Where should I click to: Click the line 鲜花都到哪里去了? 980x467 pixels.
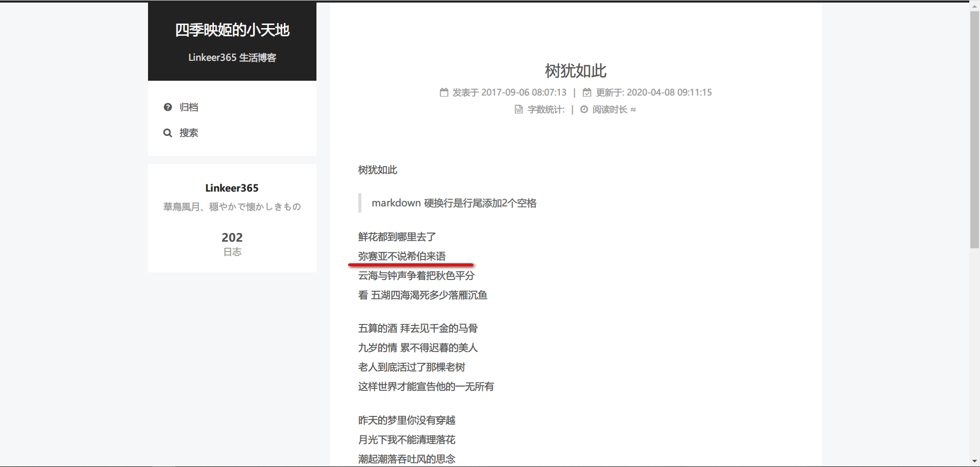pos(397,237)
